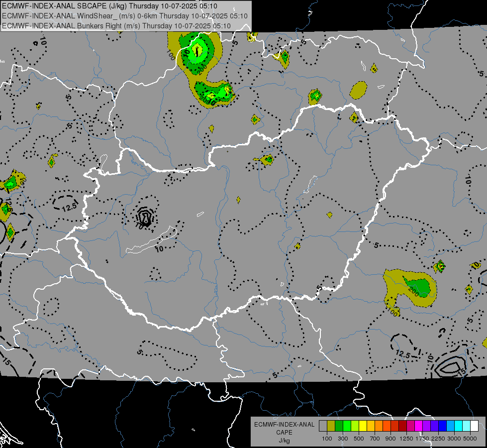
Task: Click the '300' legend value label
Action: click(343, 439)
